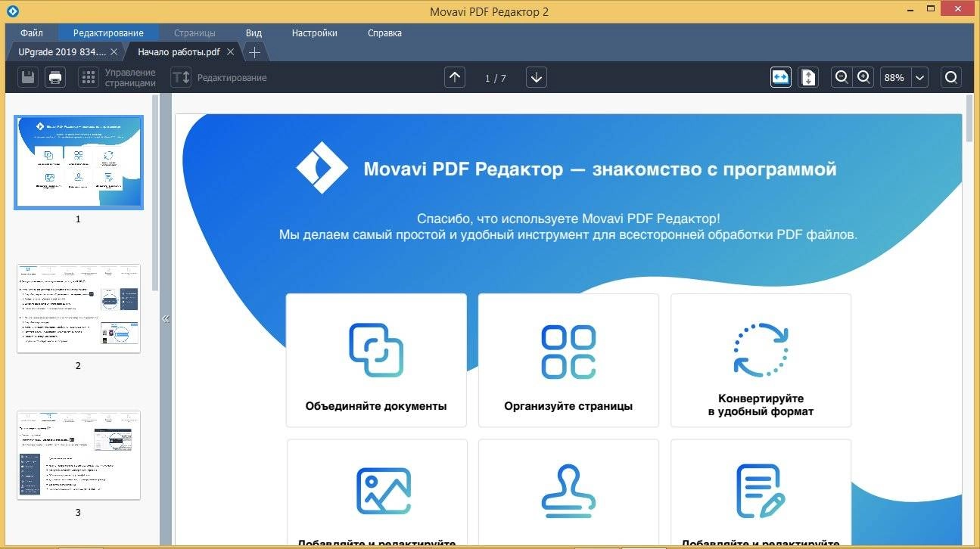Open a new tab with plus button
980x549 pixels.
(x=255, y=52)
